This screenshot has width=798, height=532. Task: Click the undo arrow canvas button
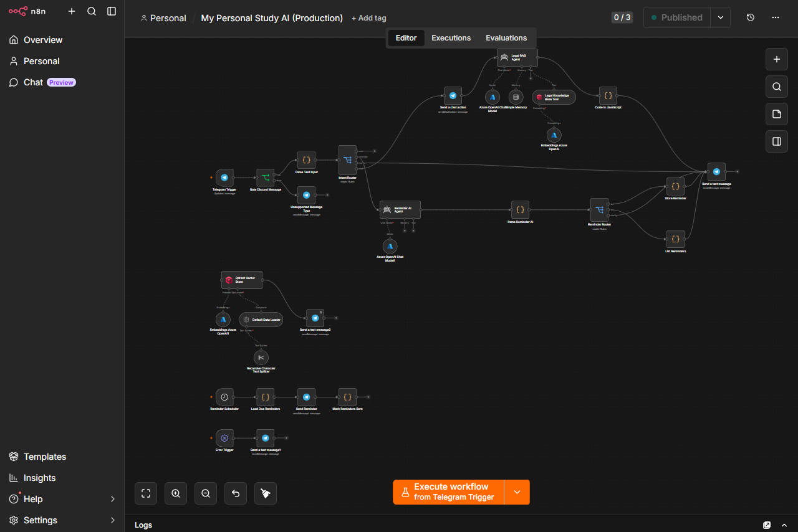(236, 493)
